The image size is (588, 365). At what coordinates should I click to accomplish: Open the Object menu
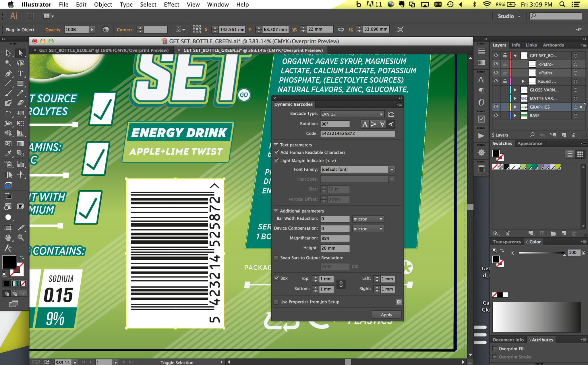103,4
